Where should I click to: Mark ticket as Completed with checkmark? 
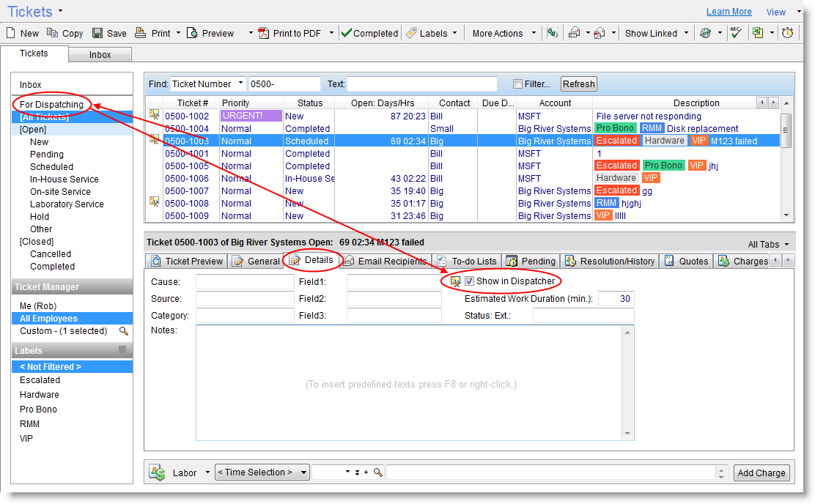click(x=369, y=33)
